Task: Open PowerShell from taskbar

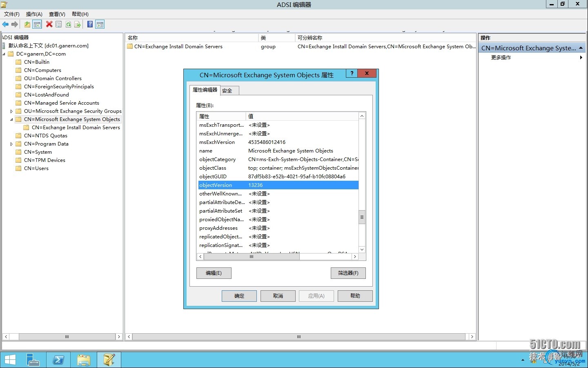Action: 58,360
